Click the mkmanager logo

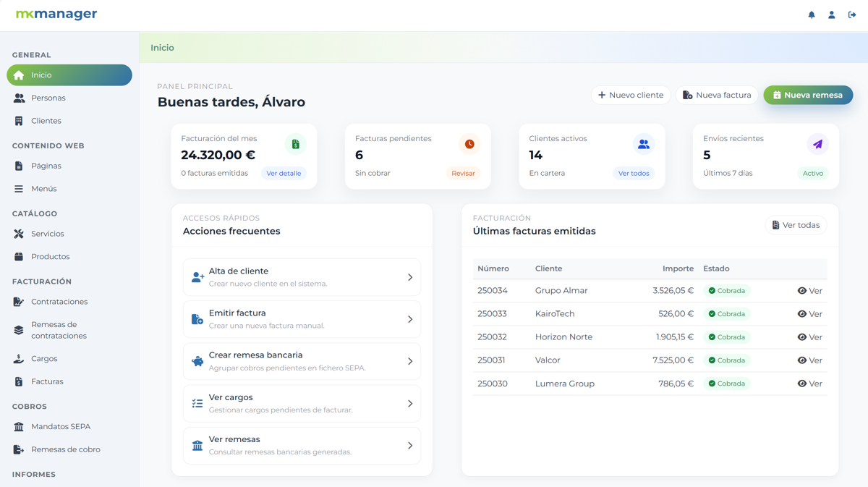(x=56, y=14)
